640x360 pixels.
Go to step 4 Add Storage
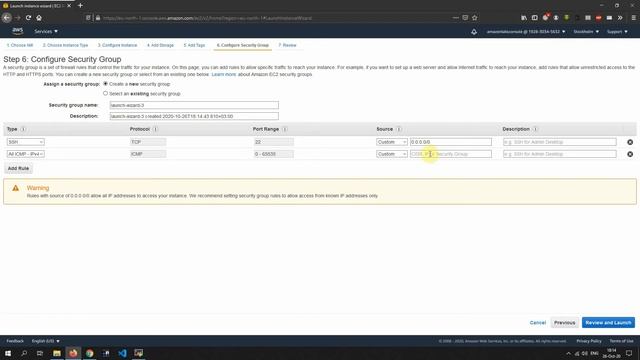point(160,45)
